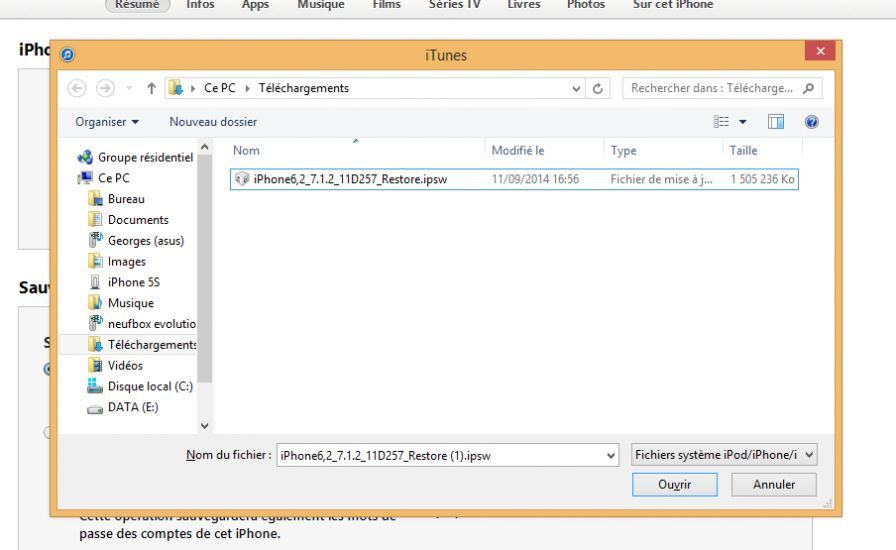Open the dialog help icon
Image resolution: width=896 pixels, height=550 pixels.
pyautogui.click(x=811, y=122)
